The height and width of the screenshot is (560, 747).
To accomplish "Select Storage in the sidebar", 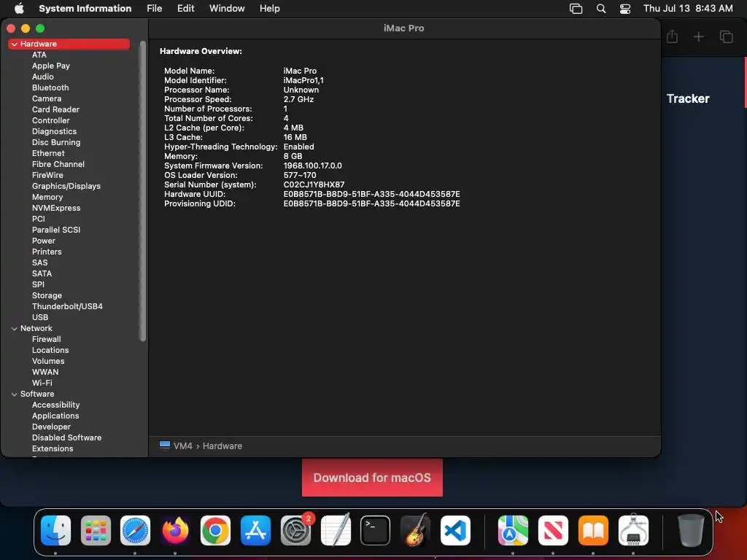I will (x=47, y=296).
